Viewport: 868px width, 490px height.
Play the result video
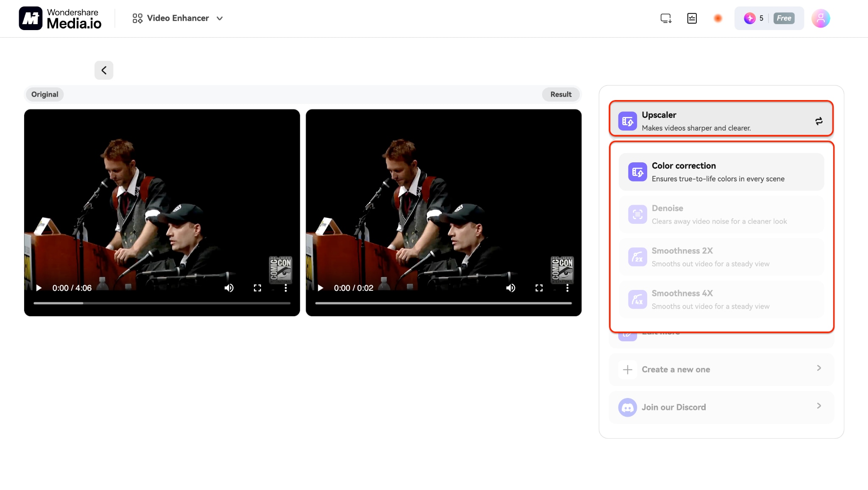click(320, 288)
